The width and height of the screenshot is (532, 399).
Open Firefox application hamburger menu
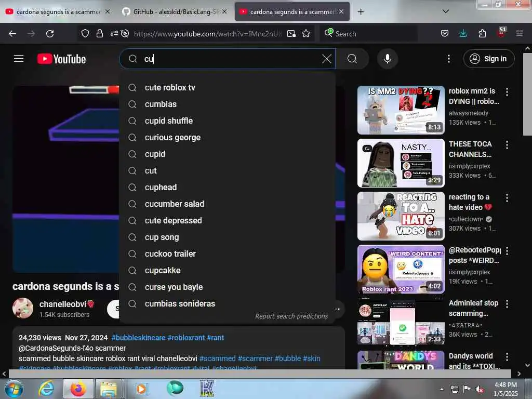tap(520, 33)
